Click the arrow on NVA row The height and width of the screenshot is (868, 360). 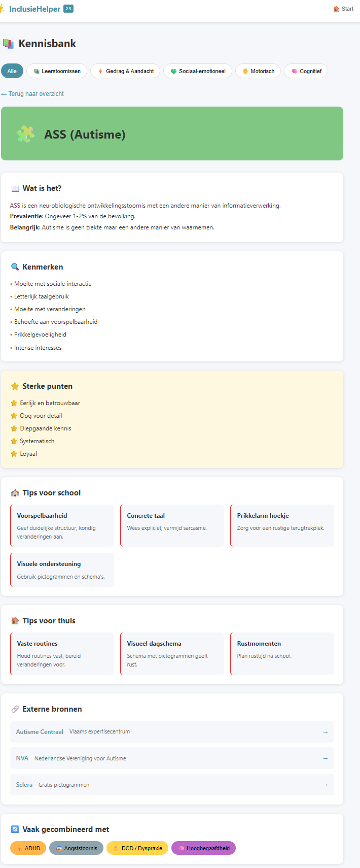point(325,758)
